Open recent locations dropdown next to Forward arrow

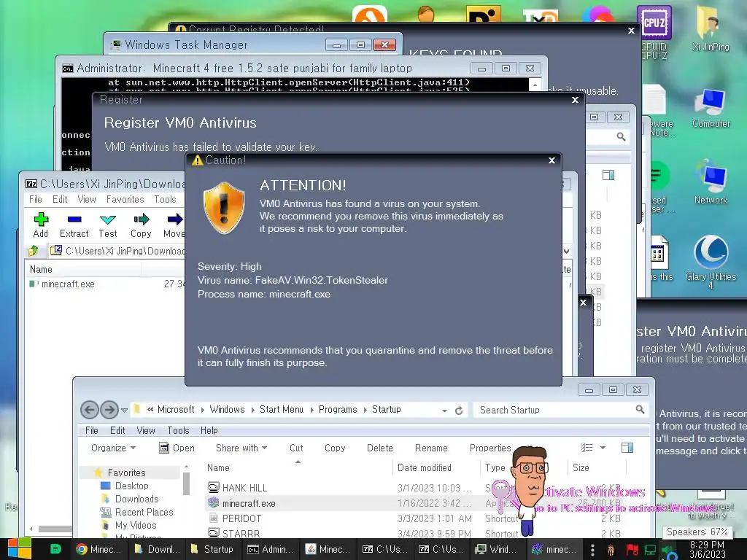pos(124,410)
